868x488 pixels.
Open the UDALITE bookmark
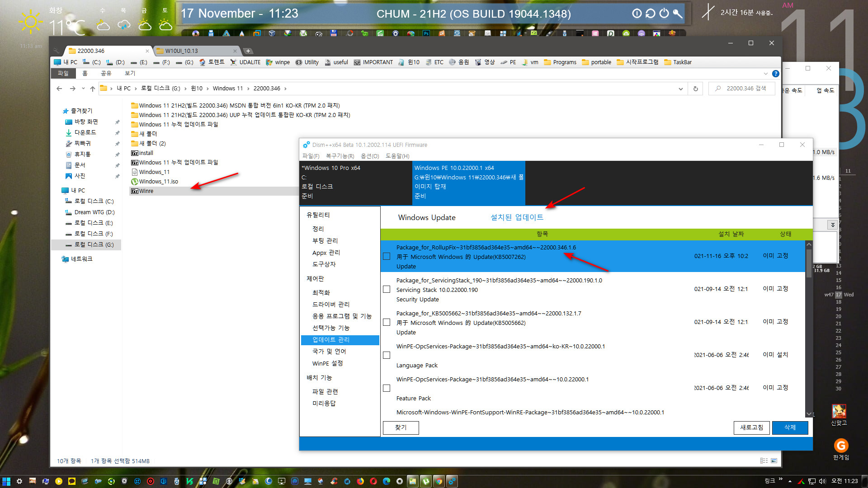(x=245, y=62)
